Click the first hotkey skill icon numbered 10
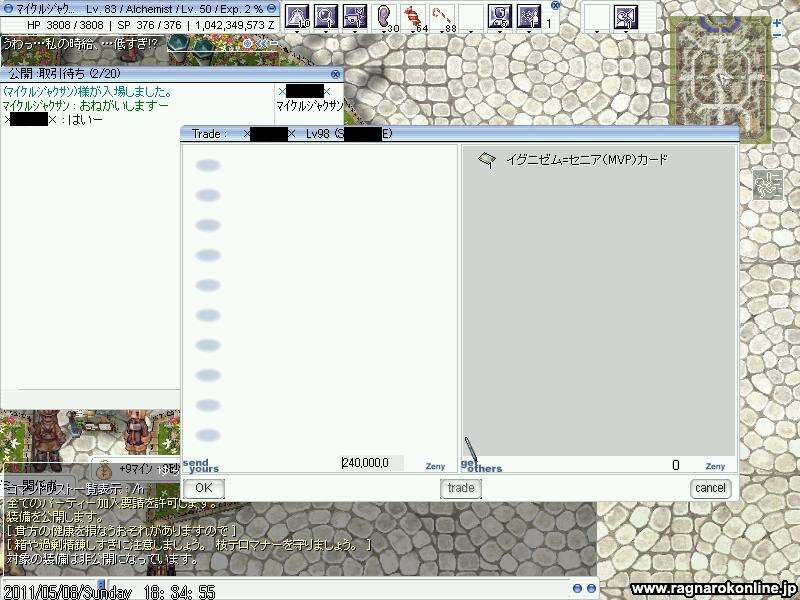The width and height of the screenshot is (800, 600). pos(297,16)
